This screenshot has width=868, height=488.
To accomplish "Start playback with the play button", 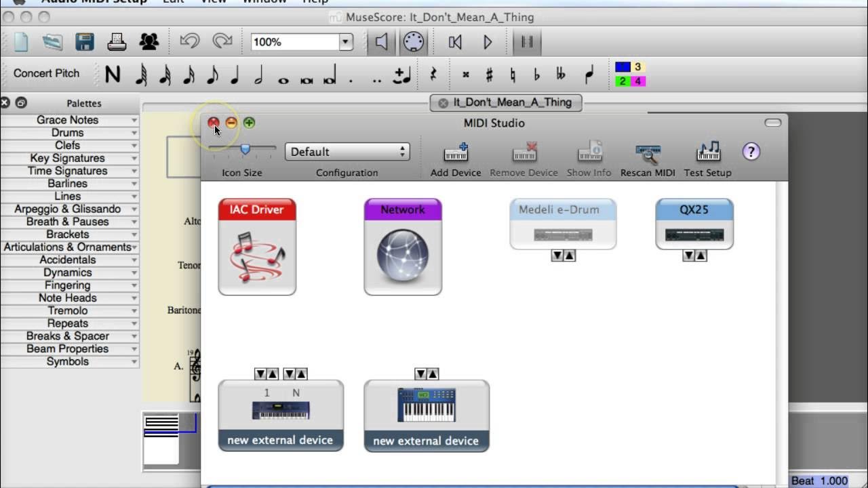I will [488, 42].
